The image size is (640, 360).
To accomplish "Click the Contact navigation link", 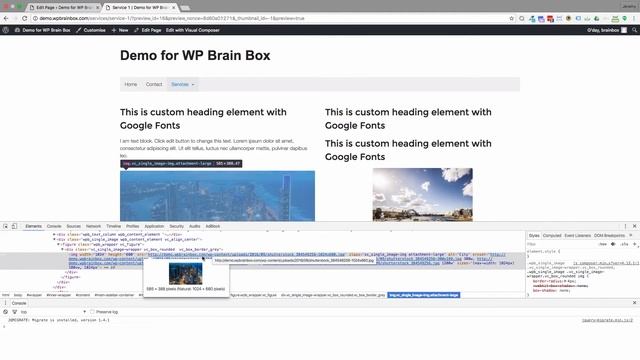I will point(154,84).
